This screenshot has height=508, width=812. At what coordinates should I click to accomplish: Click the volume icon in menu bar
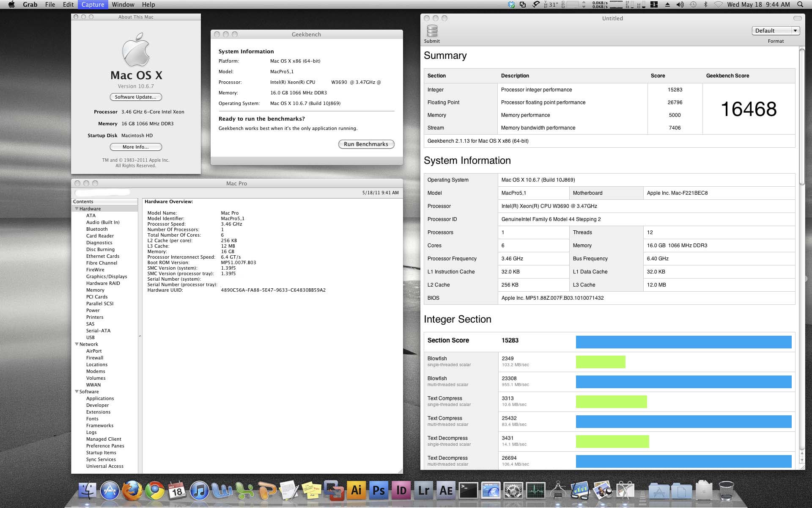pyautogui.click(x=680, y=5)
